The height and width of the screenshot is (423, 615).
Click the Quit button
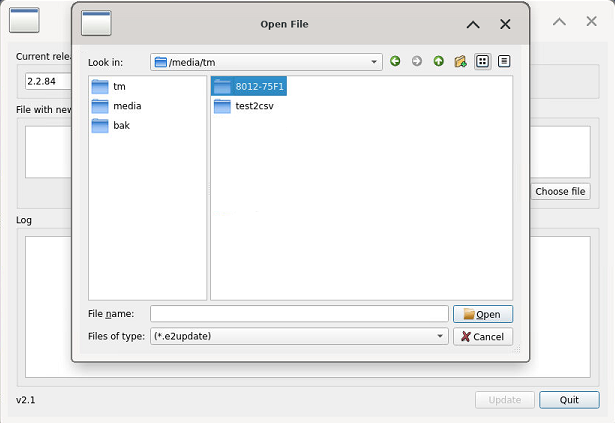(x=569, y=400)
